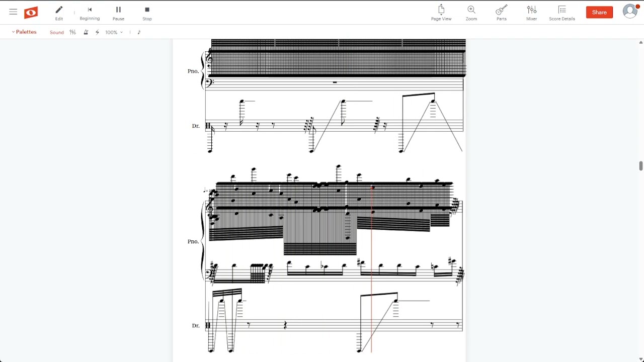Open the mixer sliders sound icon

click(x=72, y=32)
